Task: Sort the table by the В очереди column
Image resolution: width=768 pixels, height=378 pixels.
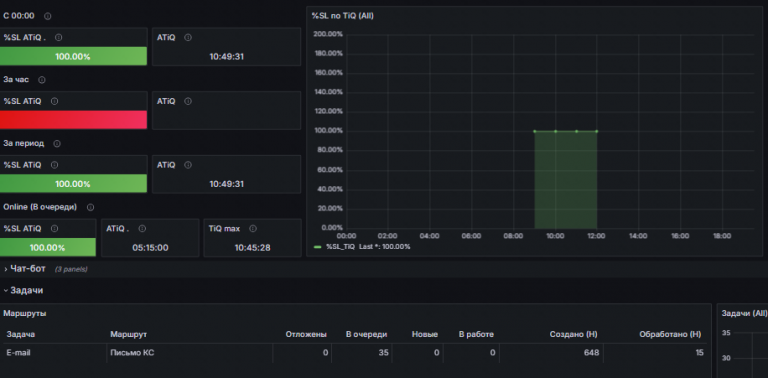Action: 366,334
